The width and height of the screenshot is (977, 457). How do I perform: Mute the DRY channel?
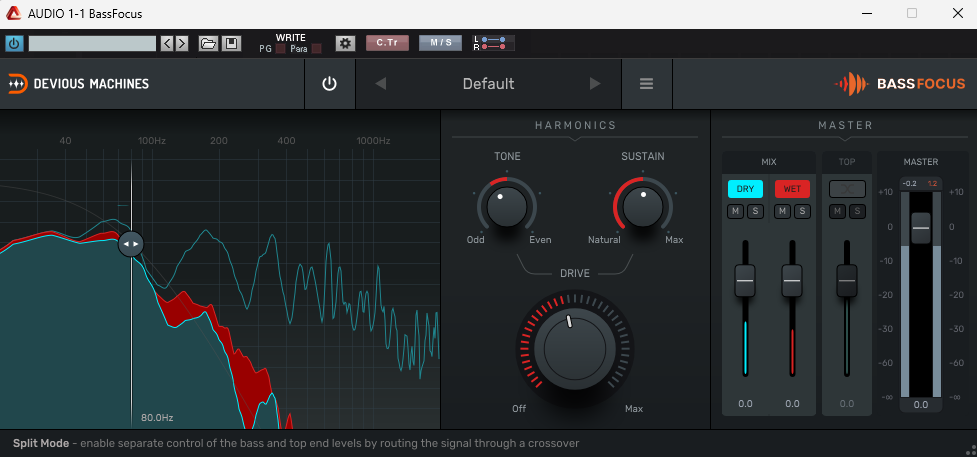tap(736, 211)
